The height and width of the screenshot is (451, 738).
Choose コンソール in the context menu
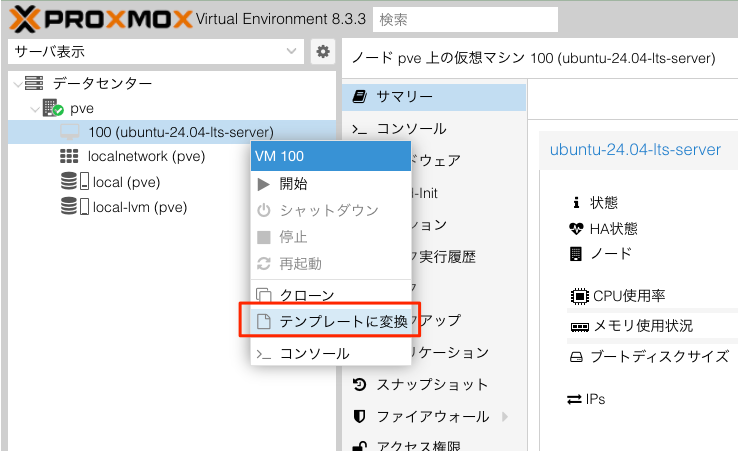click(x=331, y=354)
